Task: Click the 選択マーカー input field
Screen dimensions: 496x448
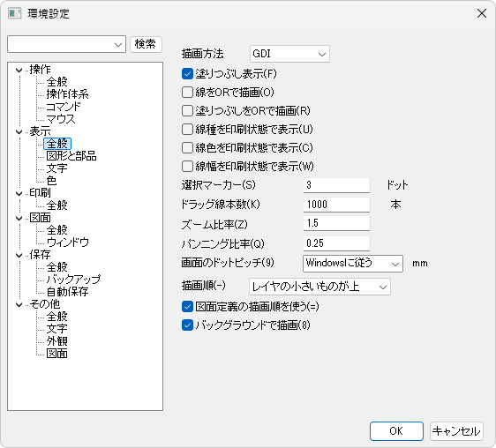Action: click(336, 185)
